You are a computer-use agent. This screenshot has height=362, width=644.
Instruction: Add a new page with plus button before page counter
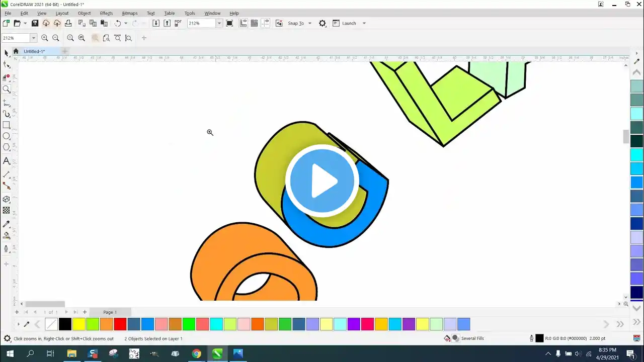point(17,312)
